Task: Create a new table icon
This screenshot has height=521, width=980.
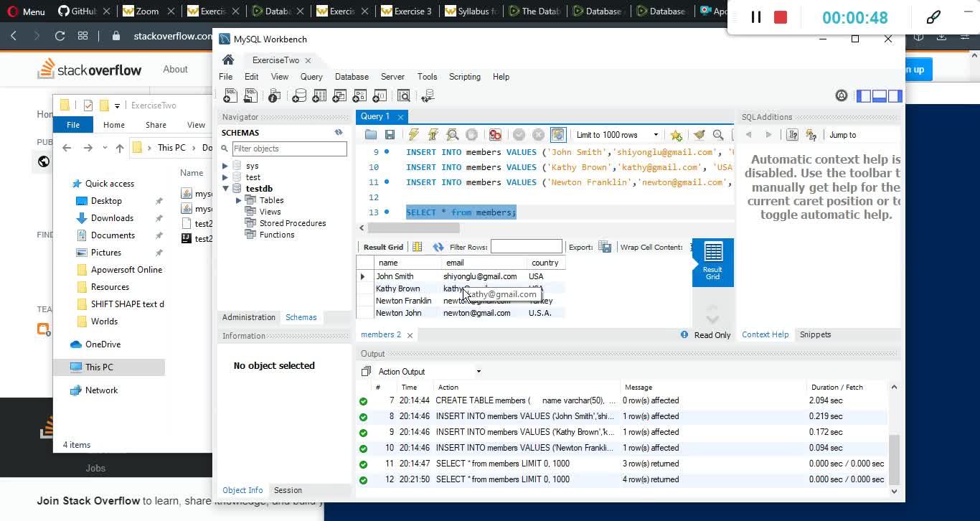Action: point(319,95)
